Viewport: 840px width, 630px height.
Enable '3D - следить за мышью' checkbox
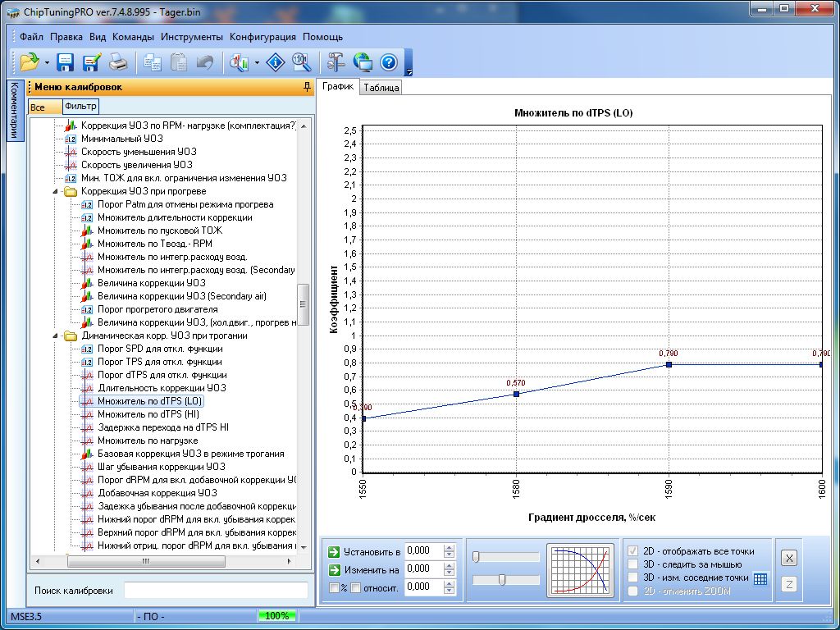(x=632, y=564)
